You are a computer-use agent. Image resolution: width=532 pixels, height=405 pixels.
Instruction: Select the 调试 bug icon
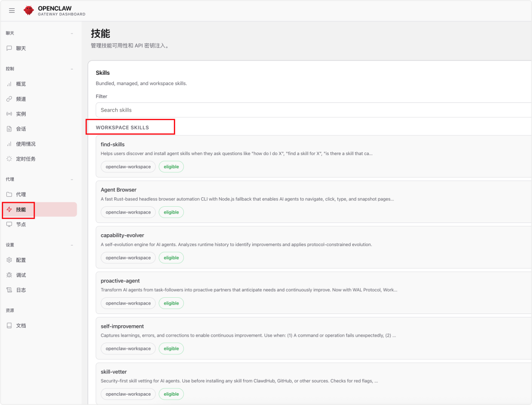coord(9,275)
